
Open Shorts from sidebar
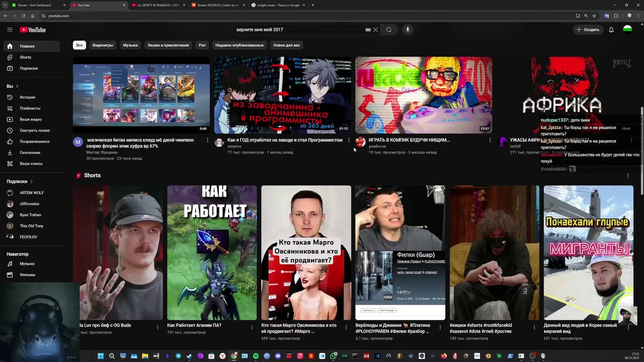point(31,57)
